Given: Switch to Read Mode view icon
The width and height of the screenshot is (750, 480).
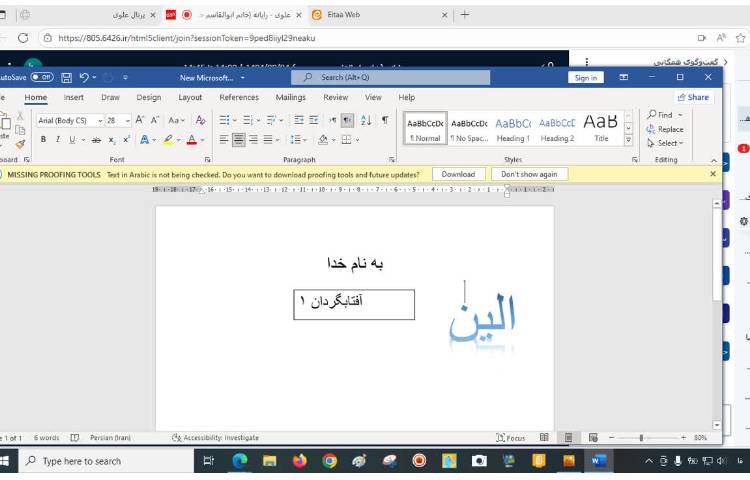Looking at the screenshot, I should coord(544,437).
